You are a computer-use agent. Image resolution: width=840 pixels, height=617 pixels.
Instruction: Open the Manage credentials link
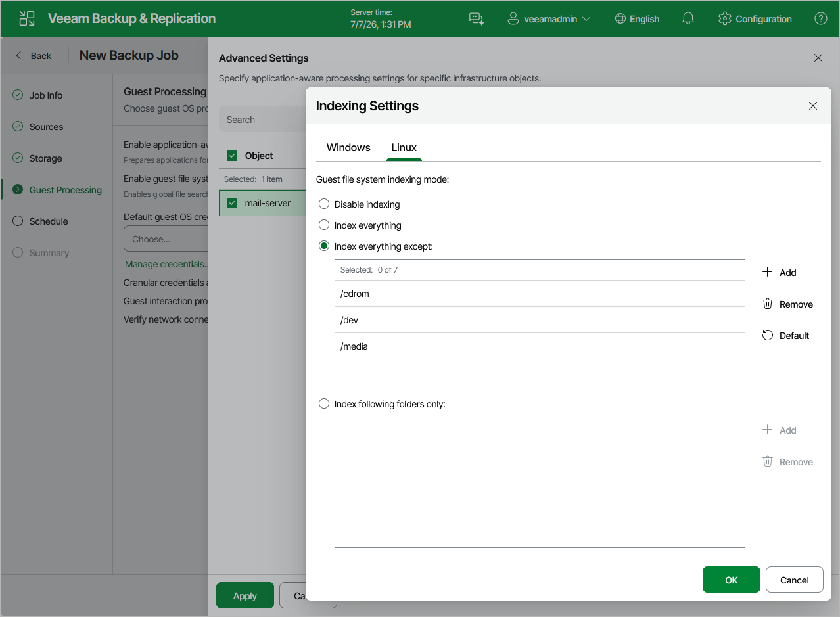(167, 264)
